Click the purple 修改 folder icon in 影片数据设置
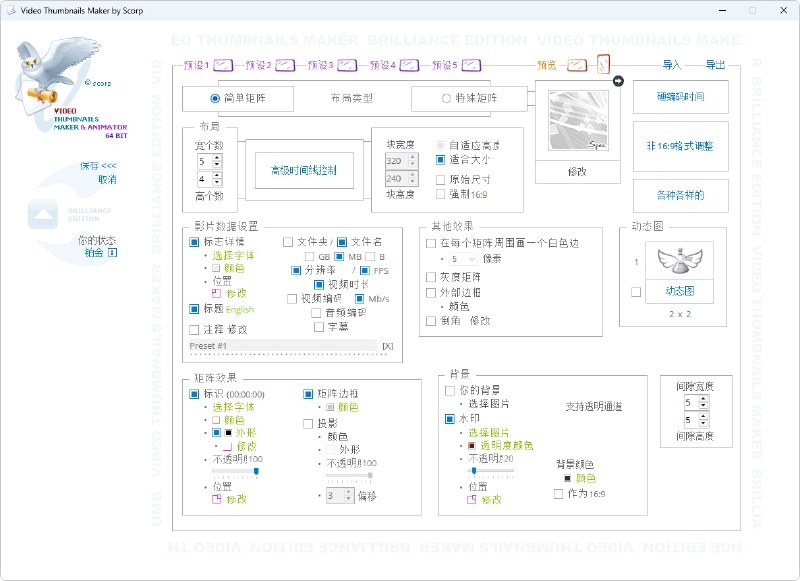This screenshot has width=800, height=581. pos(218,293)
